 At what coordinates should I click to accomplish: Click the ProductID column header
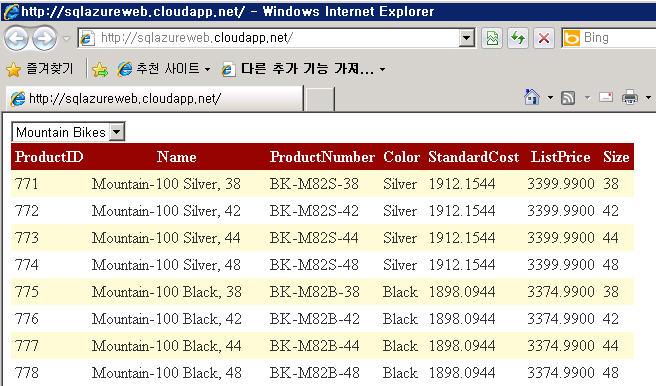(x=49, y=157)
